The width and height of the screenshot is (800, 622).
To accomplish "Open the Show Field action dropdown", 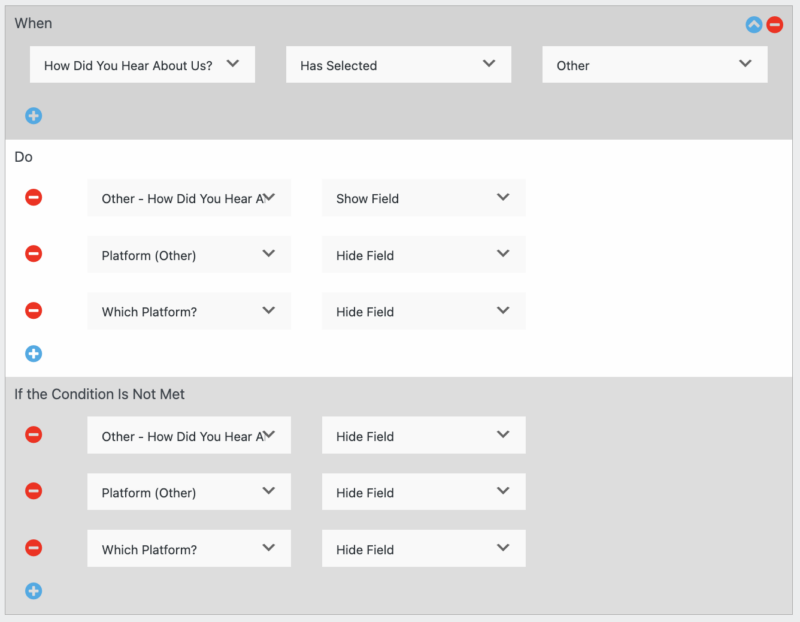I will [x=423, y=197].
